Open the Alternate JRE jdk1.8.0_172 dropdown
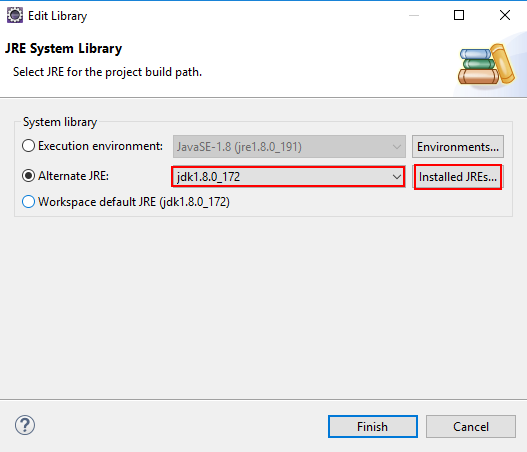The width and height of the screenshot is (527, 452). pyautogui.click(x=288, y=177)
